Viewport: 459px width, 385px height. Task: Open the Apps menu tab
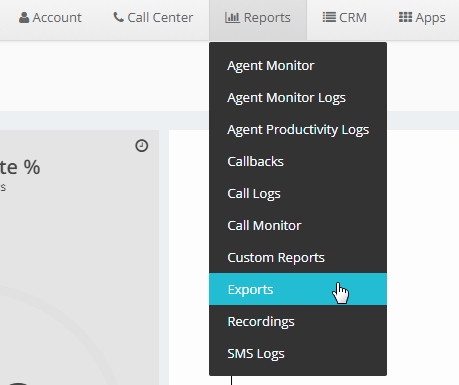pyautogui.click(x=422, y=18)
